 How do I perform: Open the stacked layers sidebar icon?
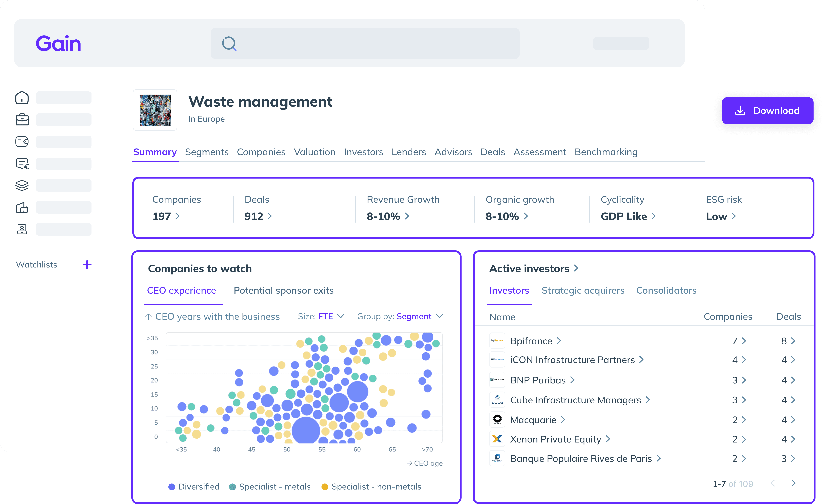coord(22,185)
